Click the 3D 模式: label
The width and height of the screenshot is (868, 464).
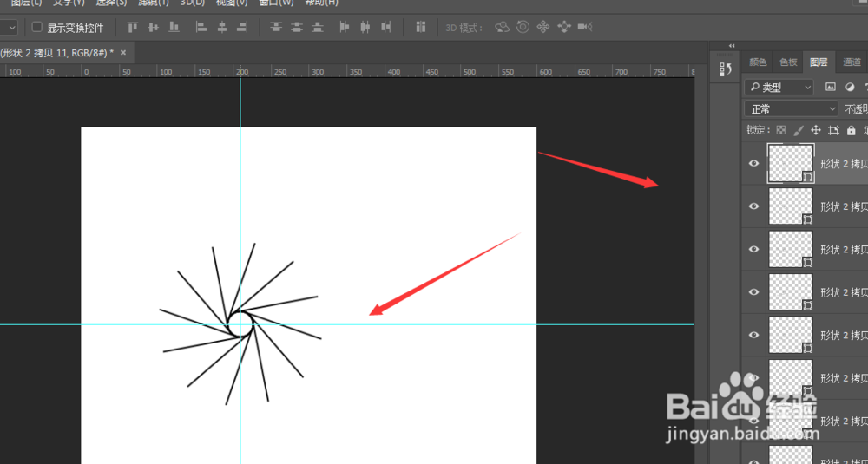tap(464, 28)
